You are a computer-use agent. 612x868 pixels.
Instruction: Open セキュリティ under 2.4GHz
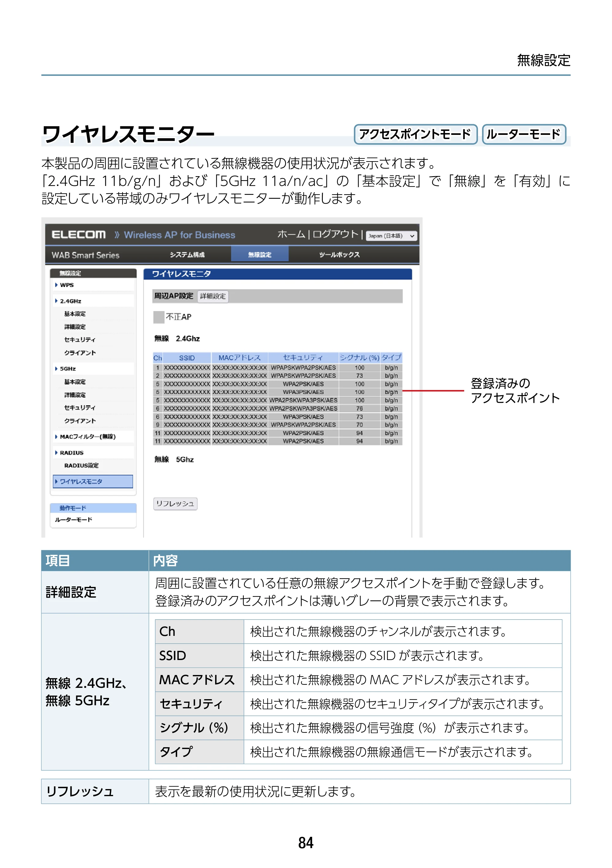[x=80, y=339]
